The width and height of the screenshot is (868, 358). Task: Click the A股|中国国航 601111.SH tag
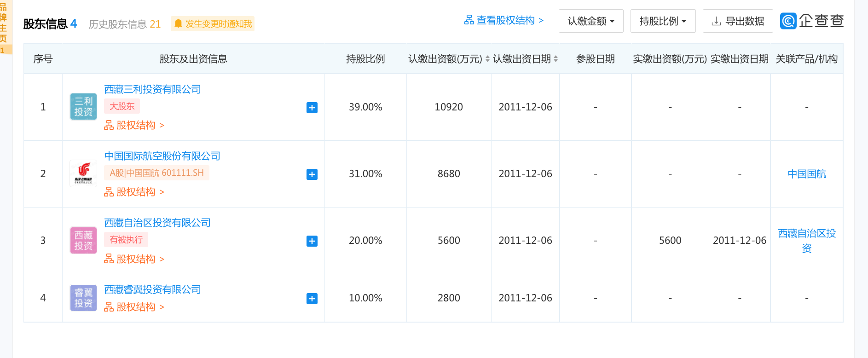point(156,173)
